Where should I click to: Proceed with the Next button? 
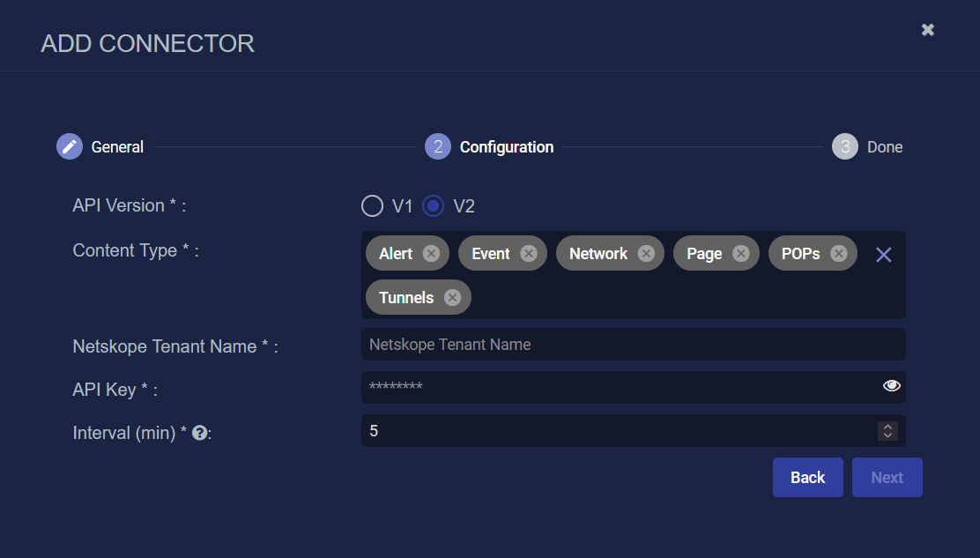pyautogui.click(x=887, y=478)
